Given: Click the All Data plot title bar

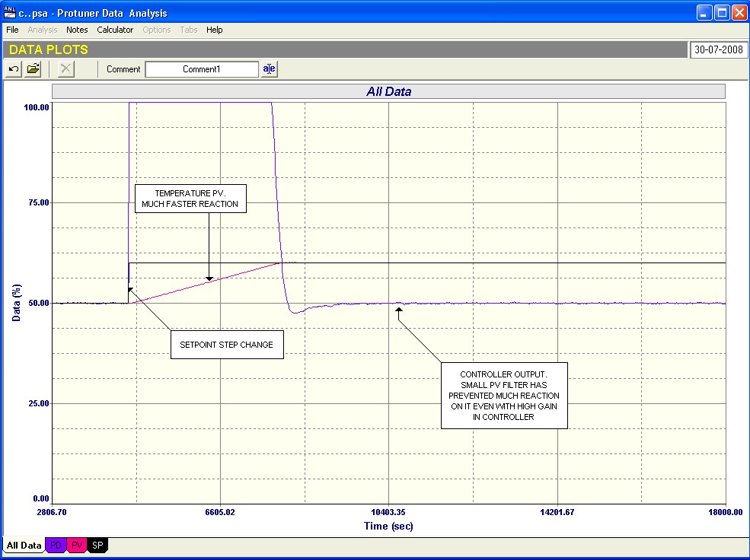Looking at the screenshot, I should point(388,91).
